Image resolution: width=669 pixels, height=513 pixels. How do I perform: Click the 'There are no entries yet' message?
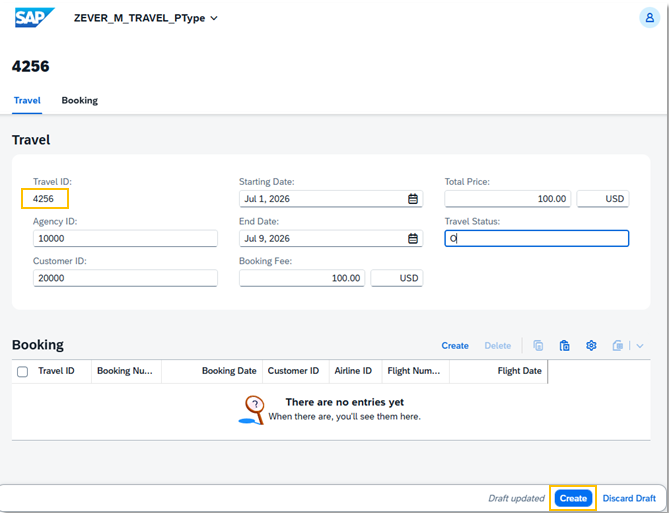(345, 402)
